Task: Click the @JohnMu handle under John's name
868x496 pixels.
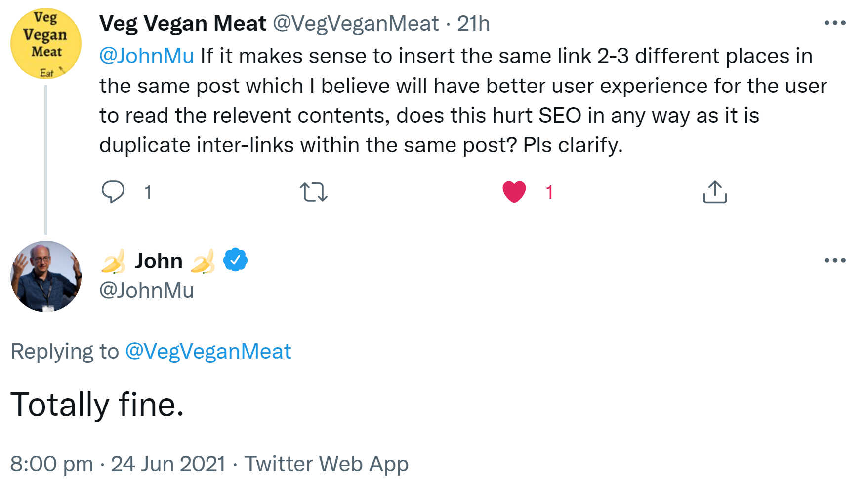Action: click(146, 290)
